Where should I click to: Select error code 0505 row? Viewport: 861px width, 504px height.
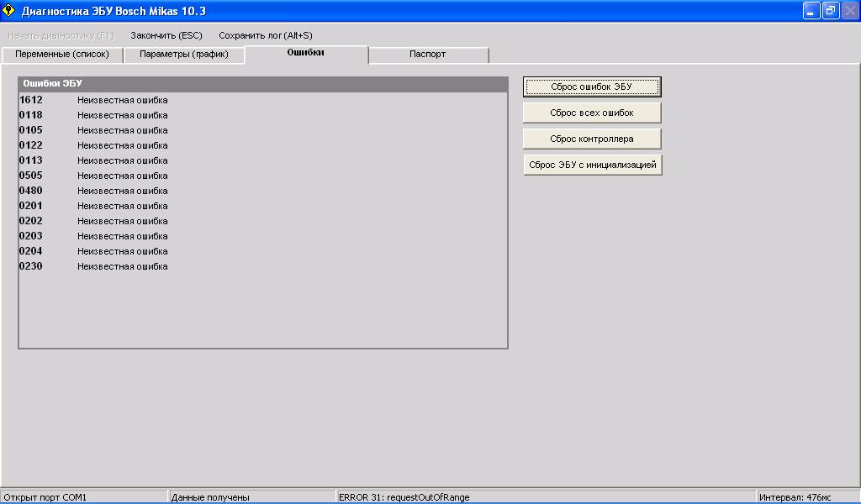pyautogui.click(x=263, y=176)
